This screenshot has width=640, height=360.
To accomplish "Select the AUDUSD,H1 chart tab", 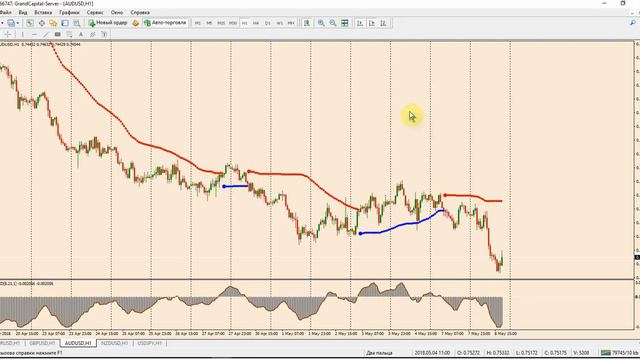I will (78, 343).
